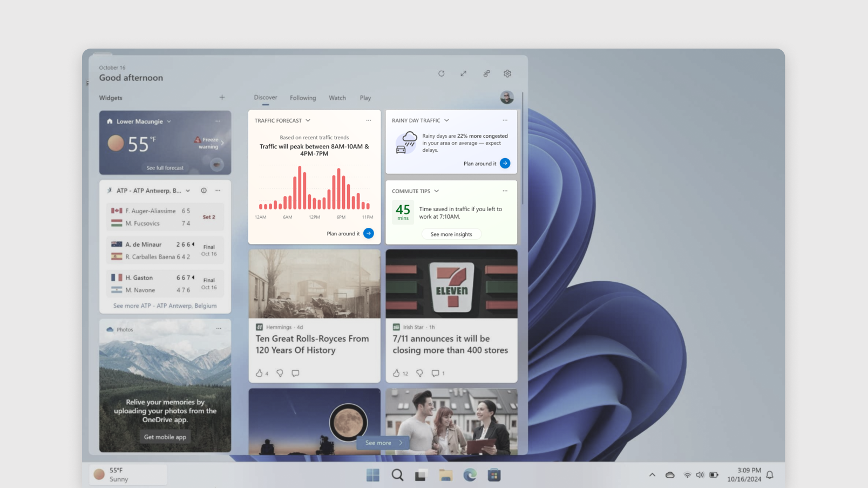This screenshot has width=868, height=488.
Task: Switch to the Play tab
Action: pos(365,98)
